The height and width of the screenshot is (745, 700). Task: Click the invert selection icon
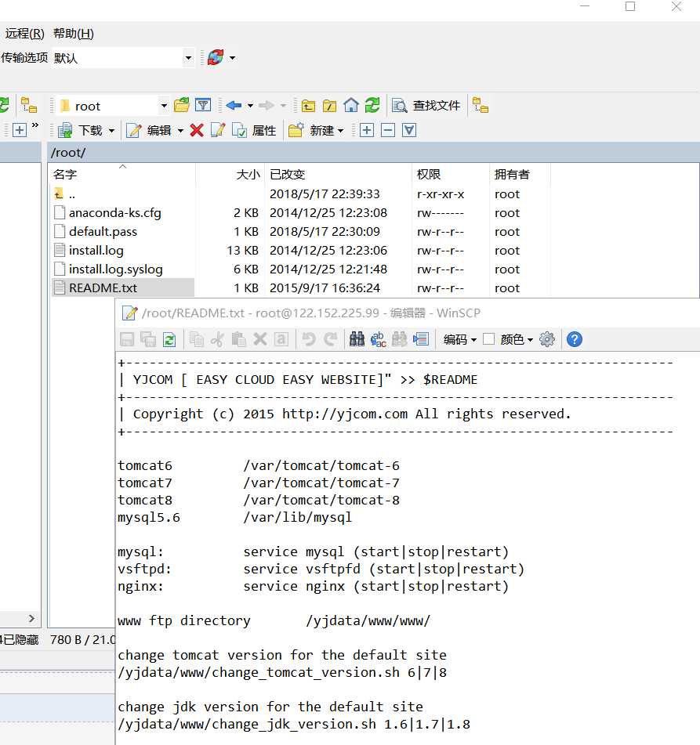(x=409, y=130)
